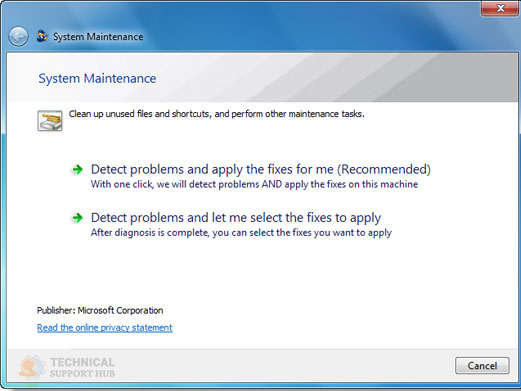Screen dimensions: 521x391
Task: Open the online privacy statement link
Action: (105, 328)
